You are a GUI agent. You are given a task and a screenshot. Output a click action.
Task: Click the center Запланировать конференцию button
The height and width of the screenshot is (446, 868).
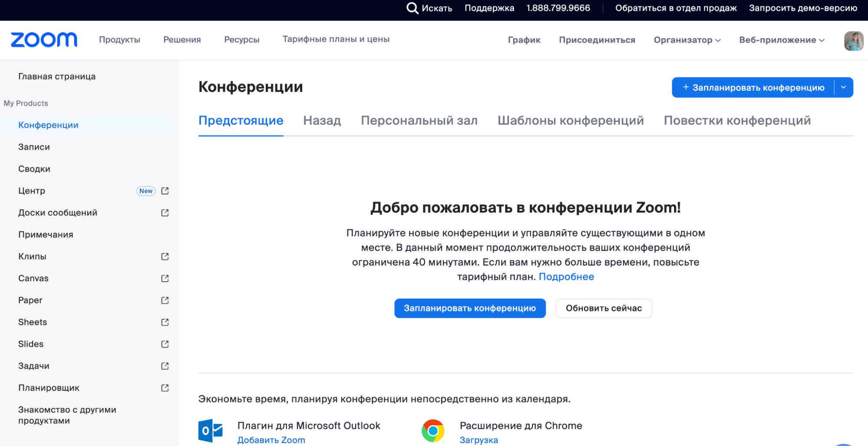click(470, 308)
